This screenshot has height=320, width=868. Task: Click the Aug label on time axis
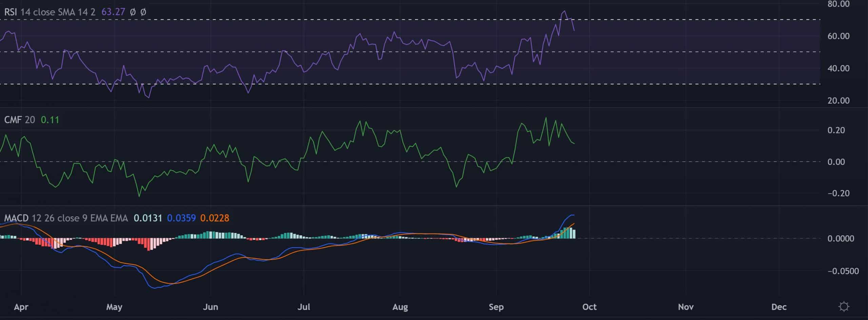[x=400, y=307]
